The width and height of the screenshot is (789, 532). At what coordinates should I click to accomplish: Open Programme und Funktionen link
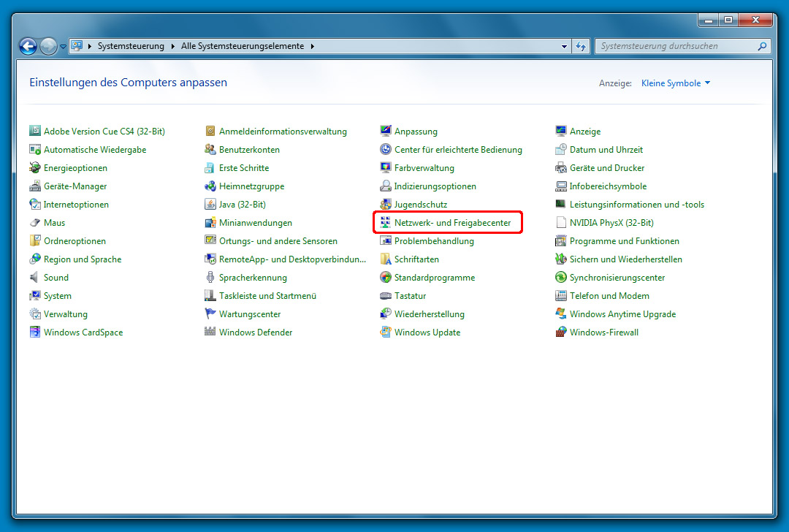(x=625, y=241)
